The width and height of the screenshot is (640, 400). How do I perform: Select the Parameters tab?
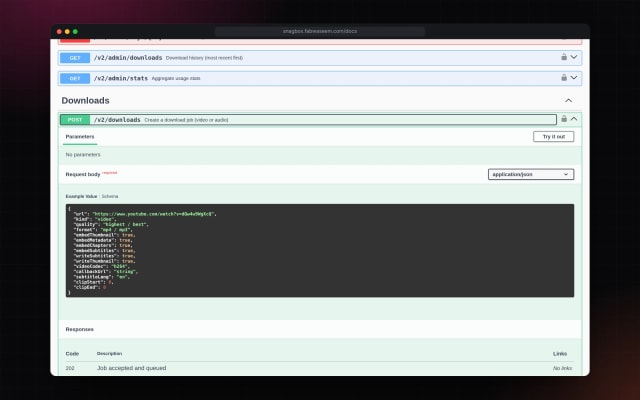(80, 137)
